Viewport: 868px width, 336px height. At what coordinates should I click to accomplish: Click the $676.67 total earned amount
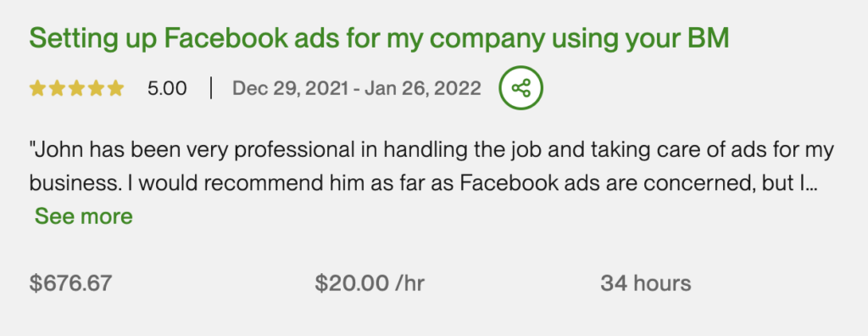[70, 283]
